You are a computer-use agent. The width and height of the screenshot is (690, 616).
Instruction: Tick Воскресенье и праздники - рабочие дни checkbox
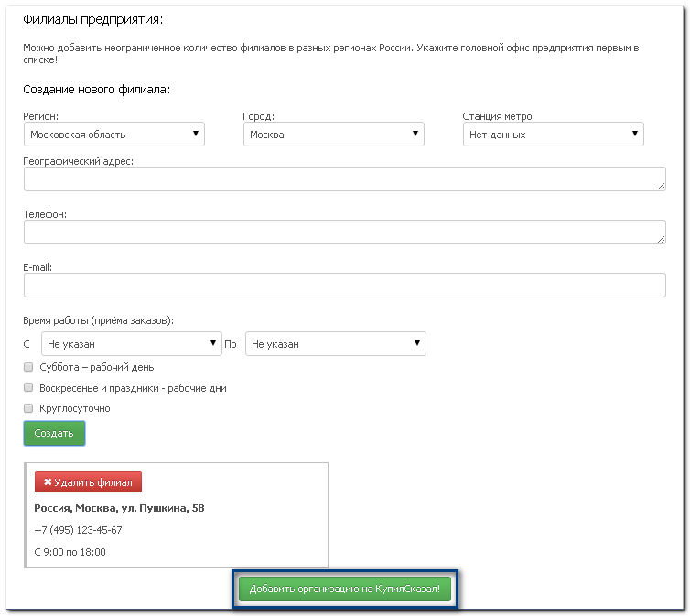coord(28,388)
